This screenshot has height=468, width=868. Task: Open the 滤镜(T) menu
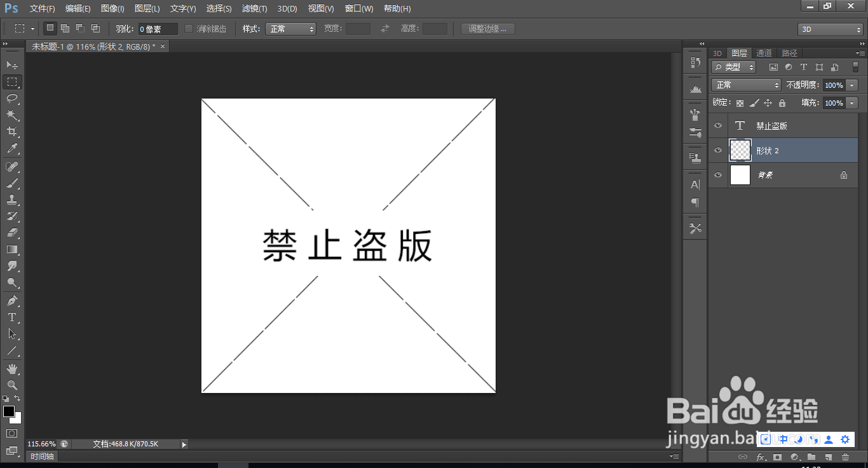(x=254, y=9)
